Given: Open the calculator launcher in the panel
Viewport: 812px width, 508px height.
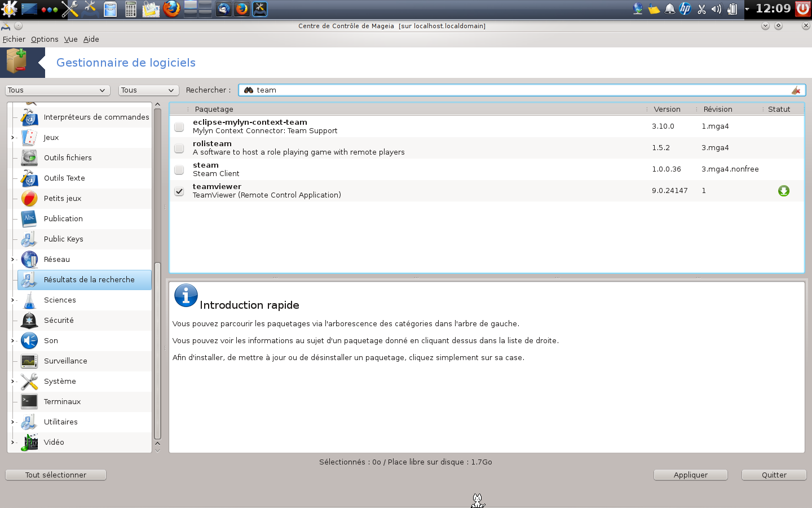Looking at the screenshot, I should tap(131, 9).
